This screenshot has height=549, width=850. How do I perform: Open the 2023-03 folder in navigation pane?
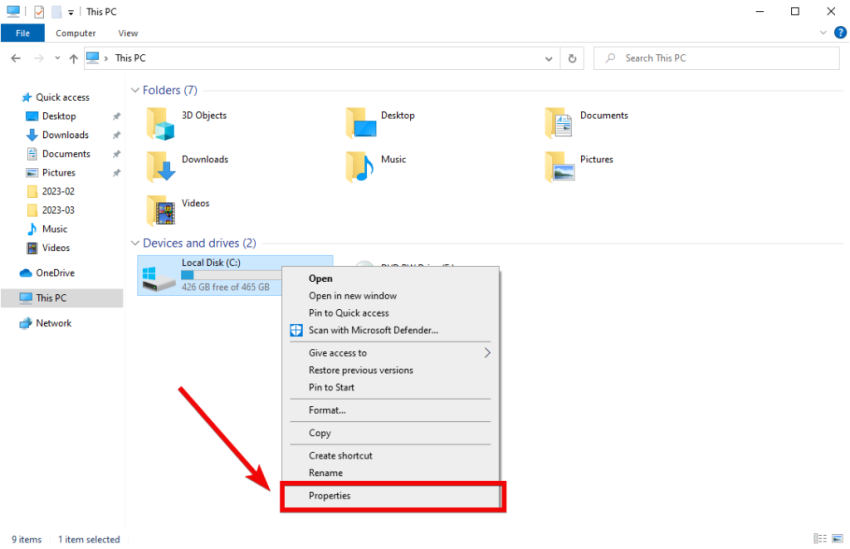[58, 210]
